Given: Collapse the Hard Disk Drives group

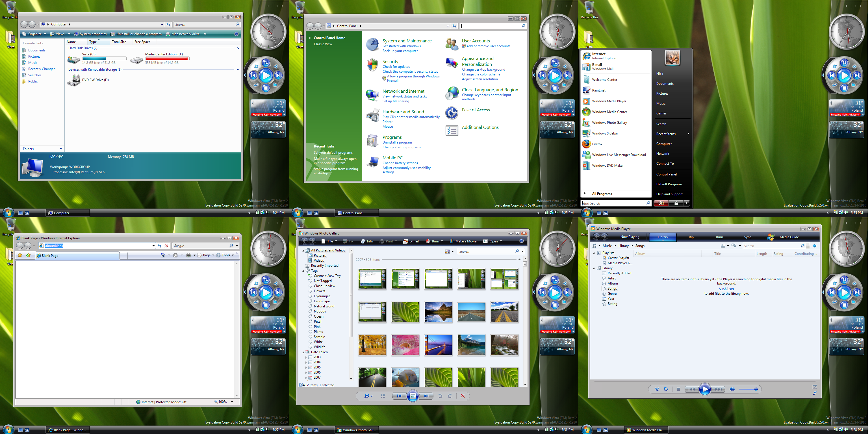Looking at the screenshot, I should (x=238, y=48).
